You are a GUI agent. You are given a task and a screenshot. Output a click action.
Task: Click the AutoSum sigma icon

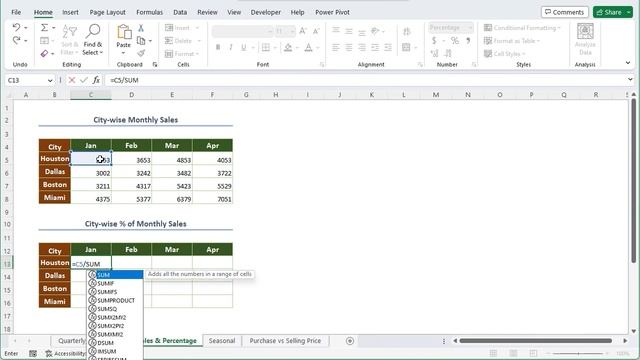point(44,27)
